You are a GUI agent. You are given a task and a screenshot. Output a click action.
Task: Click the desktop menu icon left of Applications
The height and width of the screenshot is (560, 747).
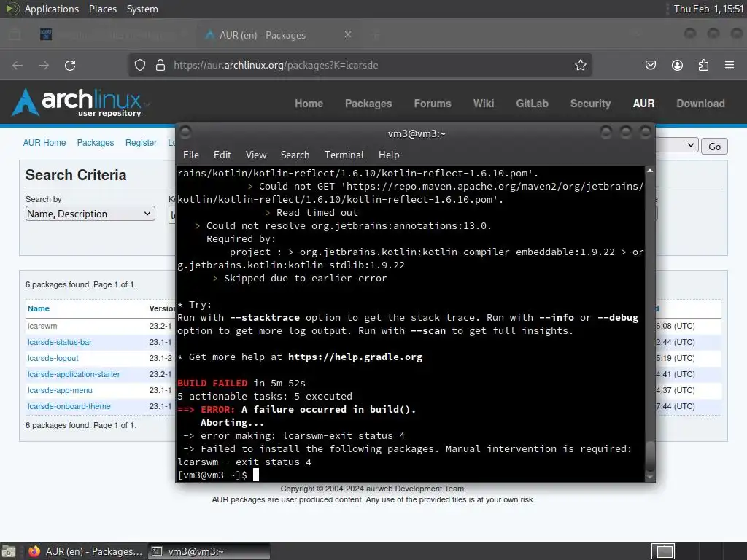(12, 9)
